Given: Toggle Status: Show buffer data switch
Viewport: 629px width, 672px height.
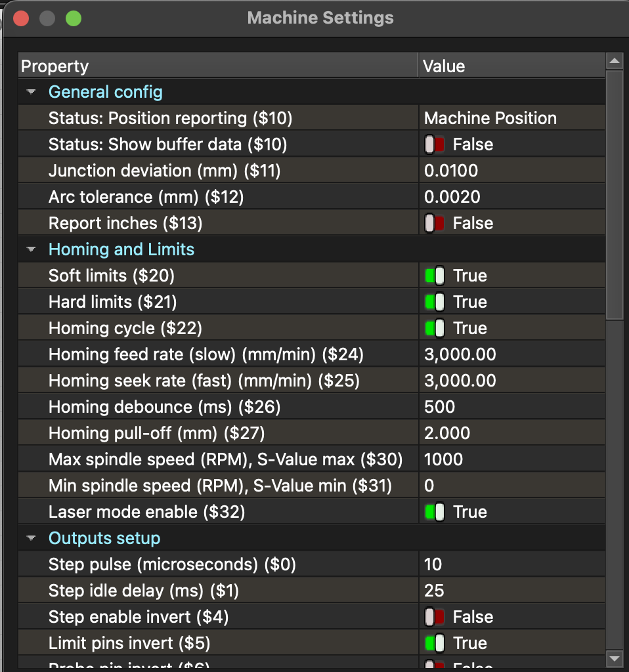Looking at the screenshot, I should pyautogui.click(x=435, y=144).
